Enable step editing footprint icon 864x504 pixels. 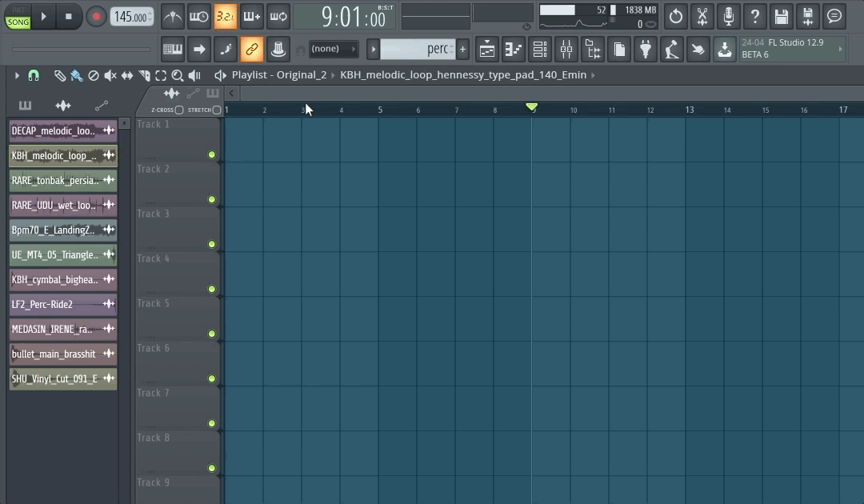(226, 50)
